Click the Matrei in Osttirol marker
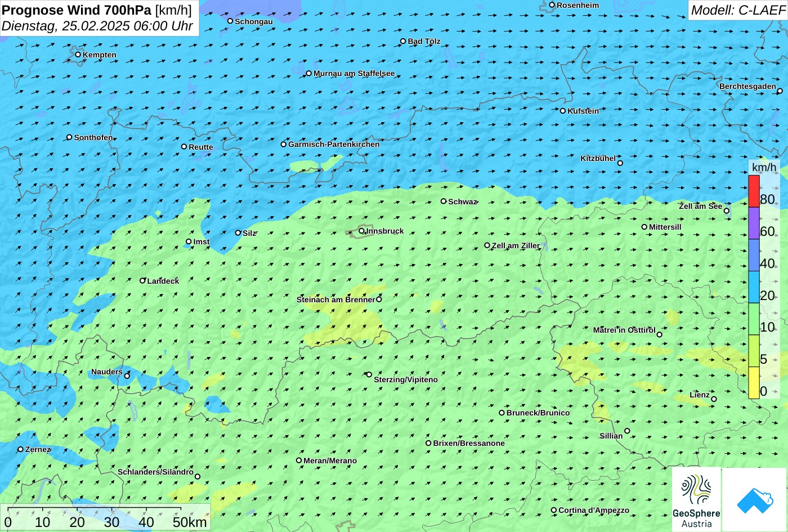This screenshot has width=788, height=532. (660, 334)
